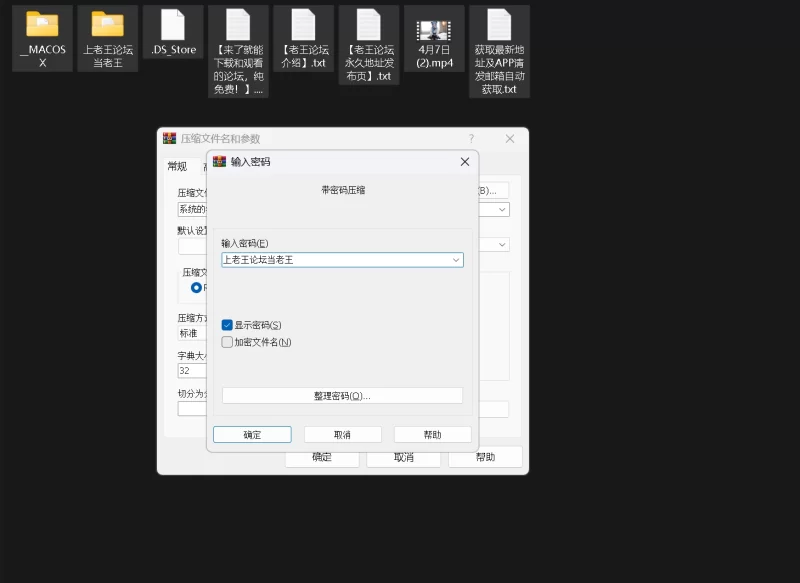Screen dimensions: 800x583
Task: Click the WinRAR icon in 输入密码 title bar
Action: 220,161
